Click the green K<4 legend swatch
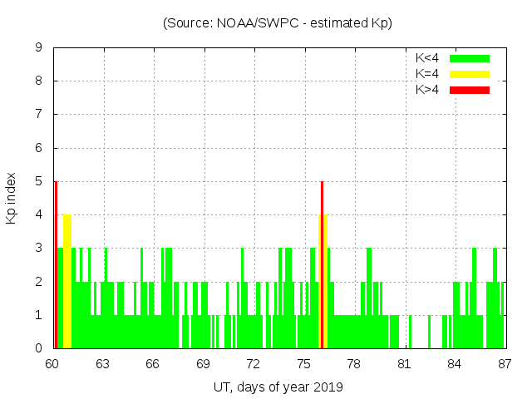 coord(470,58)
